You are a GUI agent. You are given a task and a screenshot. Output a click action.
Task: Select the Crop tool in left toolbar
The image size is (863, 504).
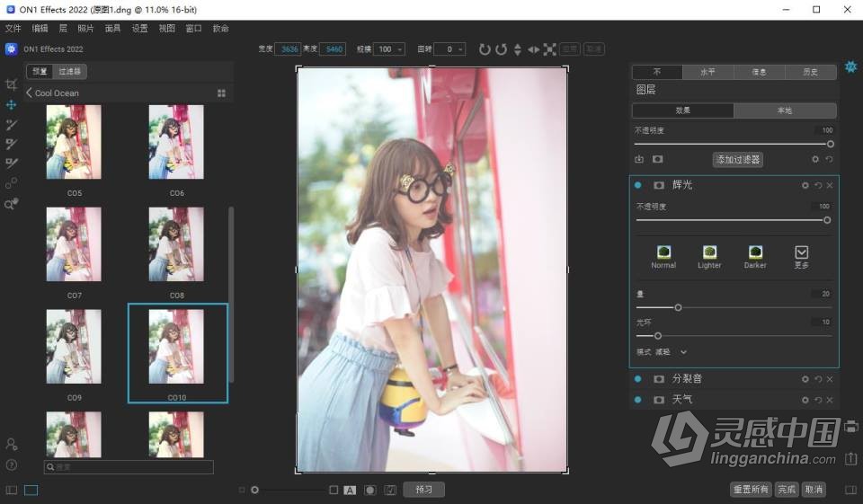pyautogui.click(x=11, y=84)
